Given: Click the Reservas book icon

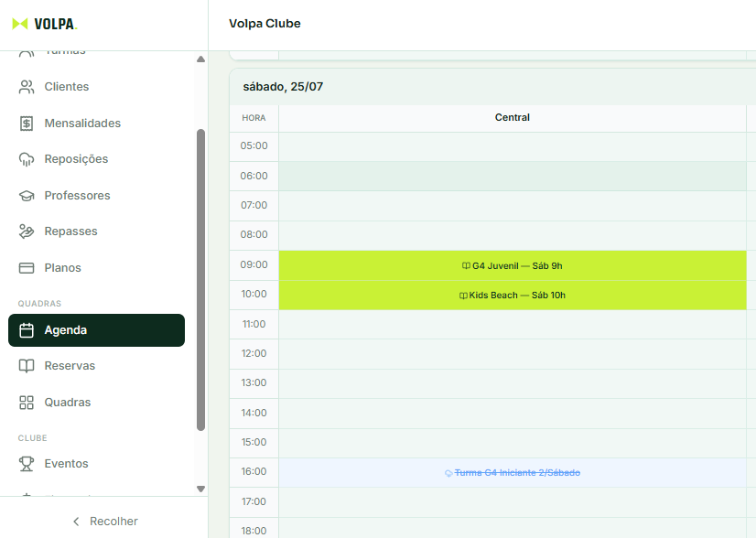Looking at the screenshot, I should [27, 366].
